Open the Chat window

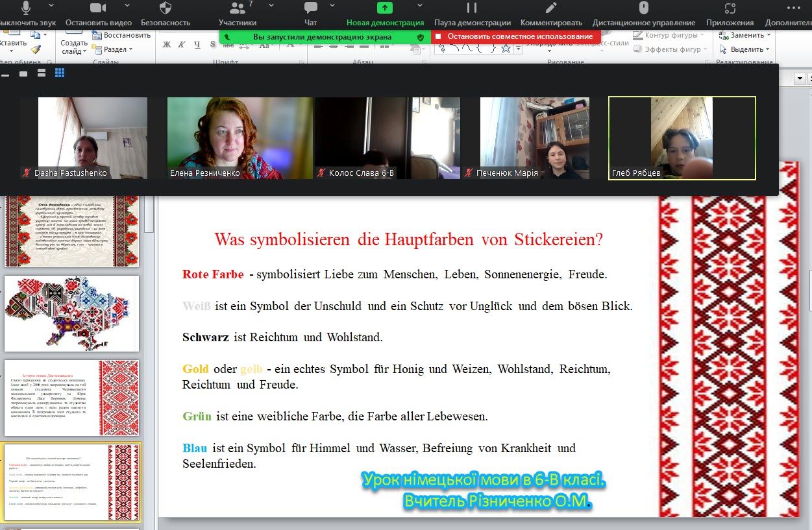311,9
